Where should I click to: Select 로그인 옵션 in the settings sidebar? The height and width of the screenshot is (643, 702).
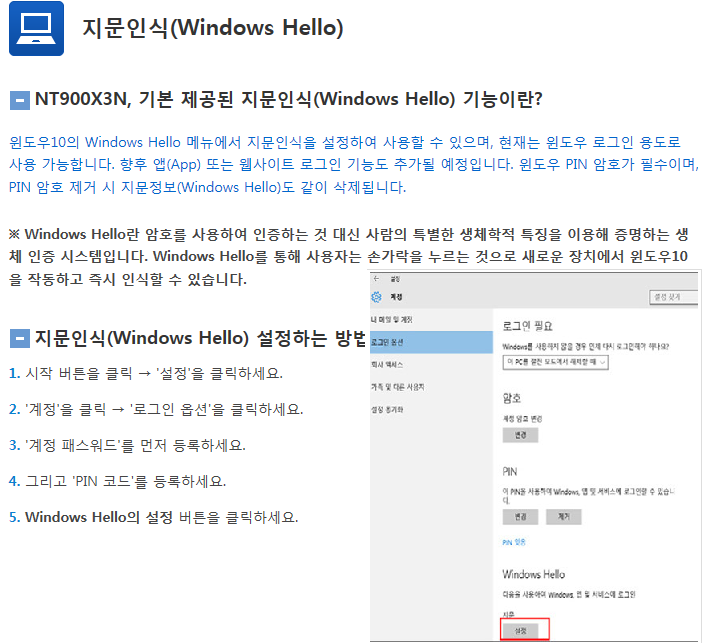(x=432, y=342)
